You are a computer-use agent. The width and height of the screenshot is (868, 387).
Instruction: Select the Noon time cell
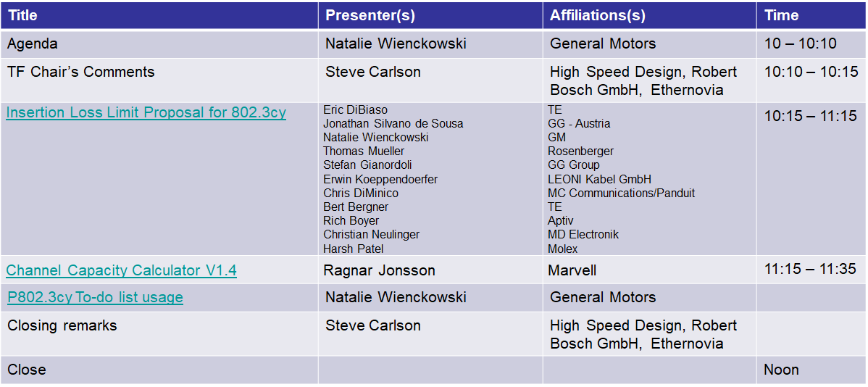point(811,370)
